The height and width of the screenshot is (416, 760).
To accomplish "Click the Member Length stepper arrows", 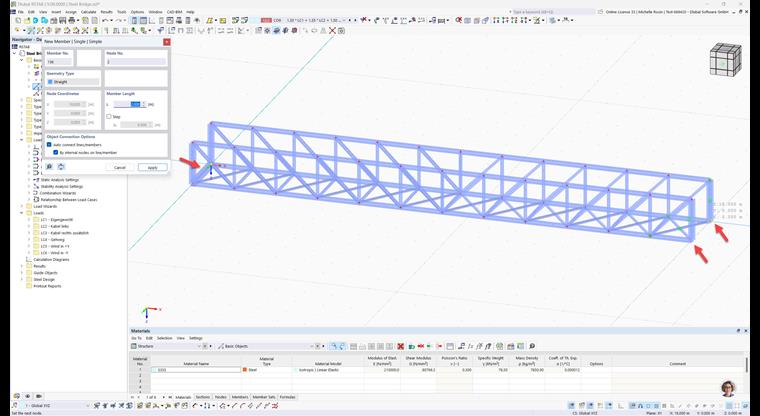I will (143, 104).
